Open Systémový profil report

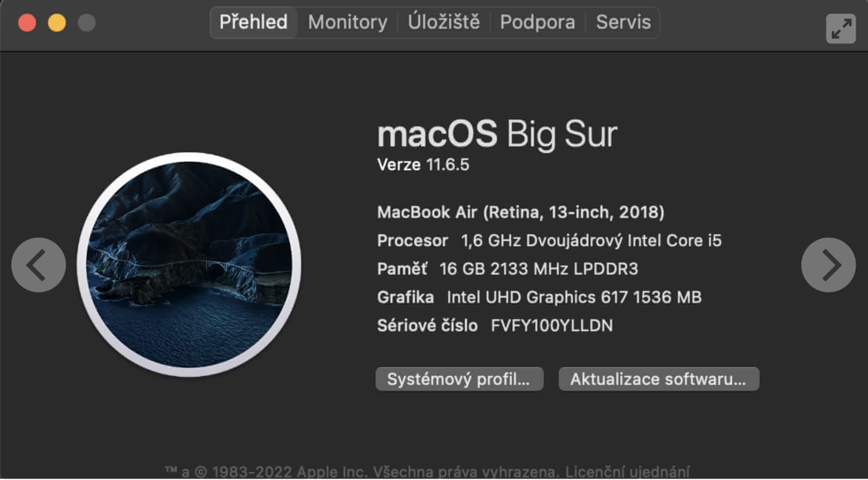[459, 379]
